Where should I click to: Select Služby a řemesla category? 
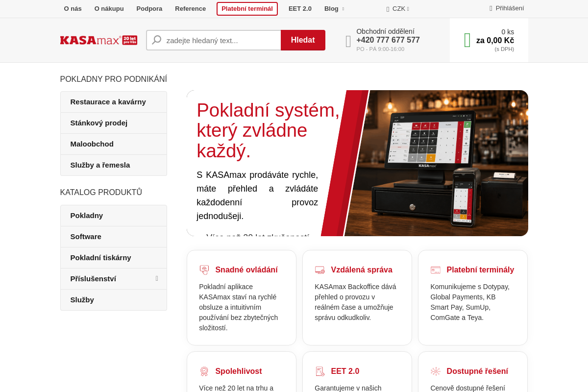pyautogui.click(x=114, y=165)
